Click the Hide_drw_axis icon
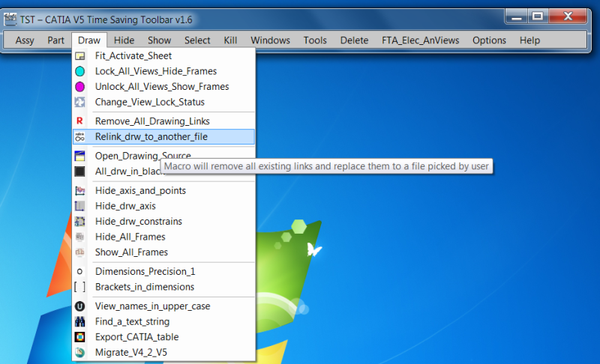This screenshot has width=600, height=364. 80,206
